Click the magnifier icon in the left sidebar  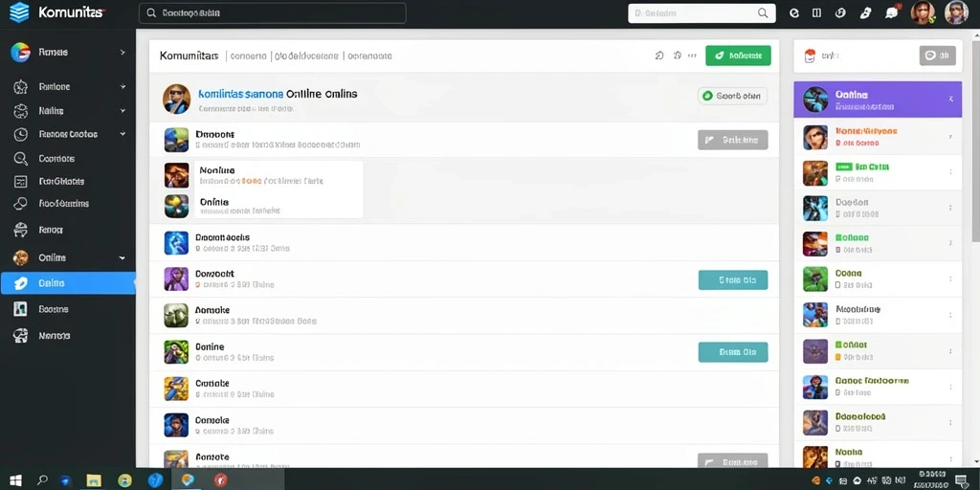(21, 158)
